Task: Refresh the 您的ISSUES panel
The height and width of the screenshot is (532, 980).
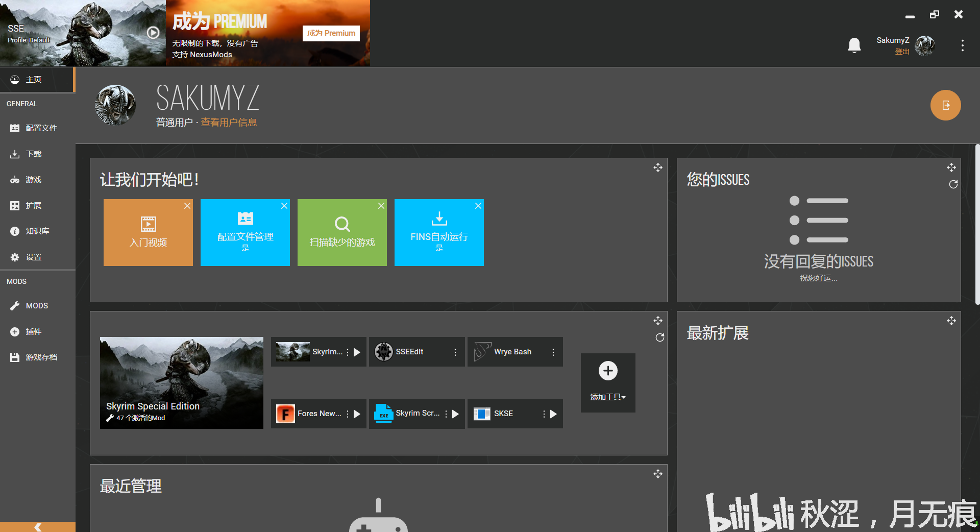Action: pyautogui.click(x=953, y=184)
